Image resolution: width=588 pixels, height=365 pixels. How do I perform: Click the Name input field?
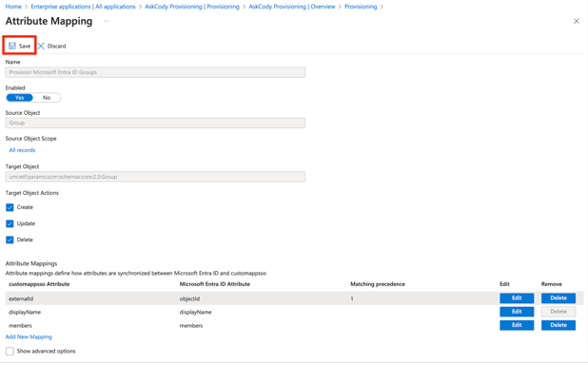155,72
